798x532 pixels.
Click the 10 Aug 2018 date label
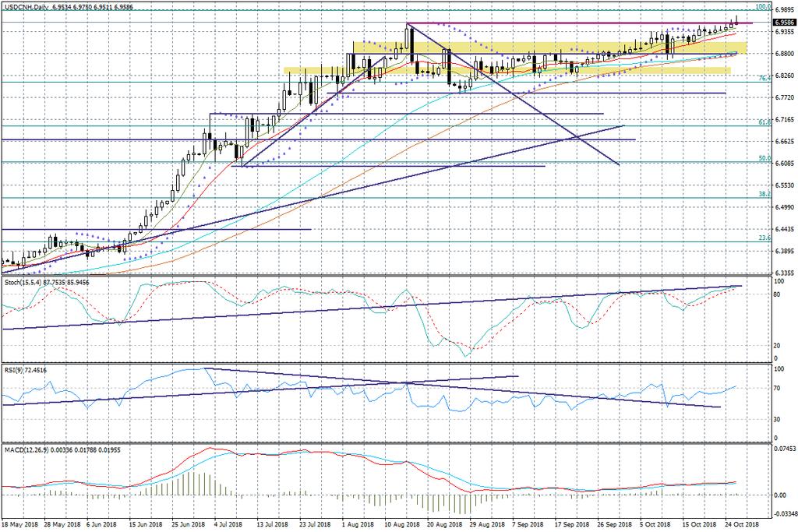[402, 524]
